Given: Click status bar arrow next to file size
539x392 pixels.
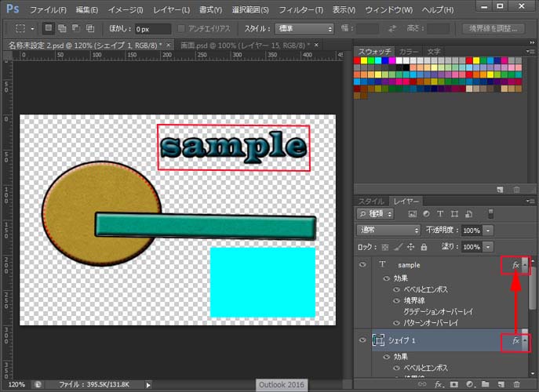Looking at the screenshot, I should coord(148,385).
